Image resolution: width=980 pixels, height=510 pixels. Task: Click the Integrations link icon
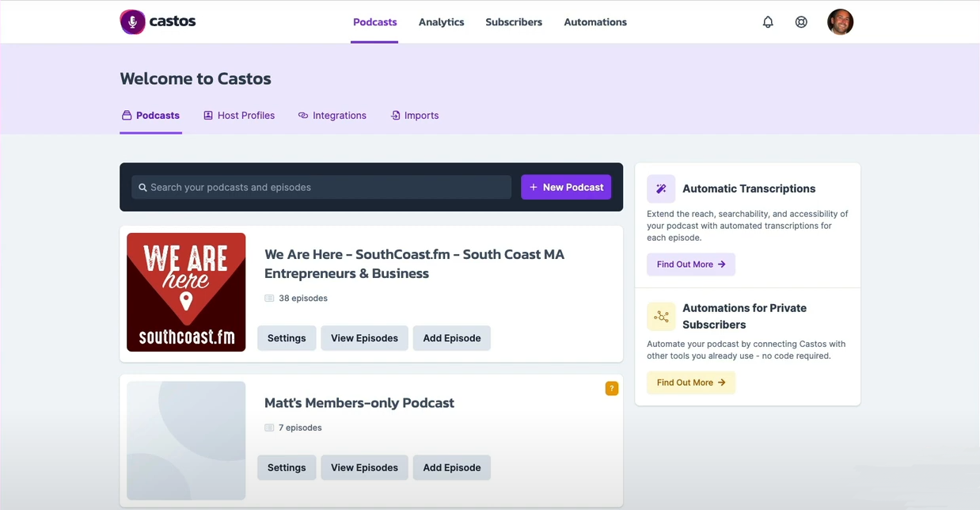click(303, 115)
